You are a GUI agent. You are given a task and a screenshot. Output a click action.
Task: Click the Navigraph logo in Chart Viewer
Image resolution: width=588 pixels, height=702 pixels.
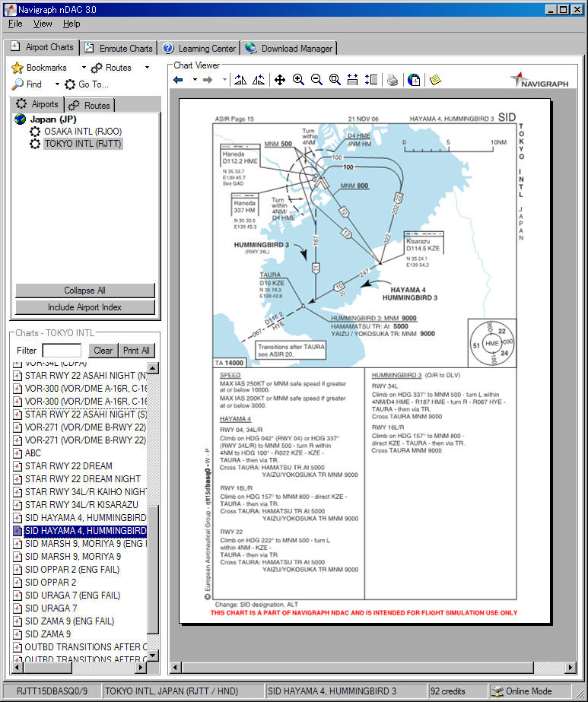click(539, 81)
